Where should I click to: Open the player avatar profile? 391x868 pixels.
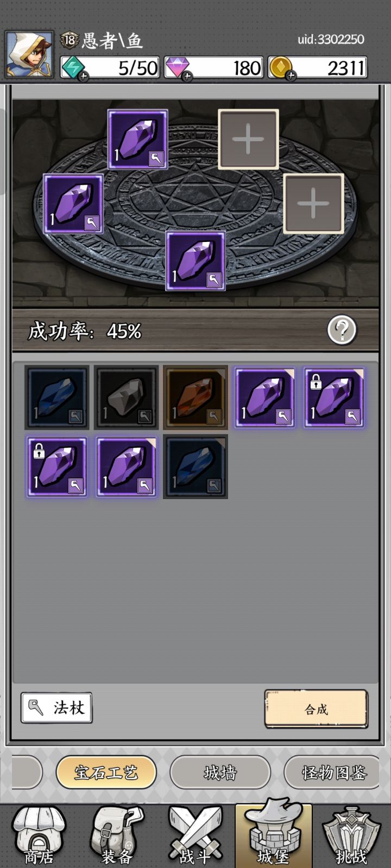[29, 54]
